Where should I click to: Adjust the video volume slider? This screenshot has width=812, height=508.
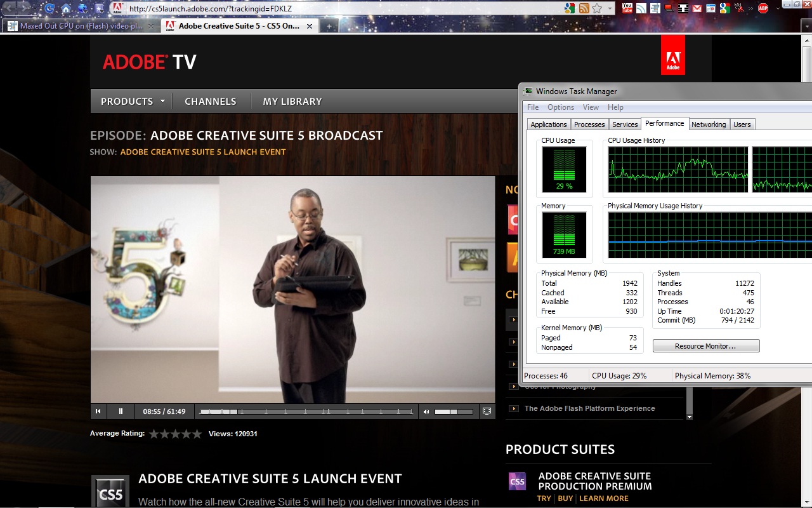click(x=454, y=411)
